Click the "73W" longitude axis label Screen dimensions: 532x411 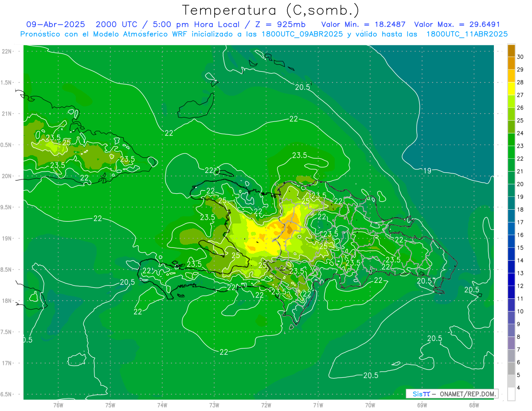click(214, 405)
